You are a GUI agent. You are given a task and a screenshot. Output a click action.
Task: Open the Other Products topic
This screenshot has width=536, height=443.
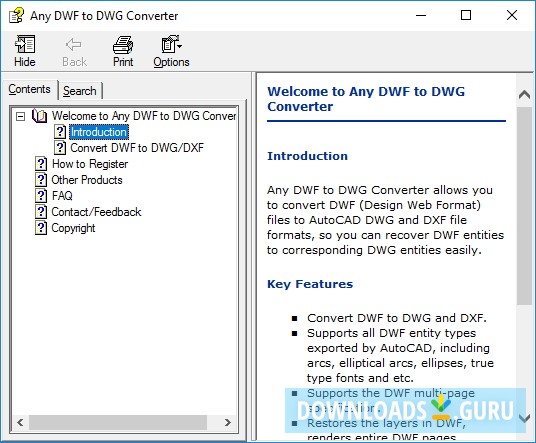point(87,180)
